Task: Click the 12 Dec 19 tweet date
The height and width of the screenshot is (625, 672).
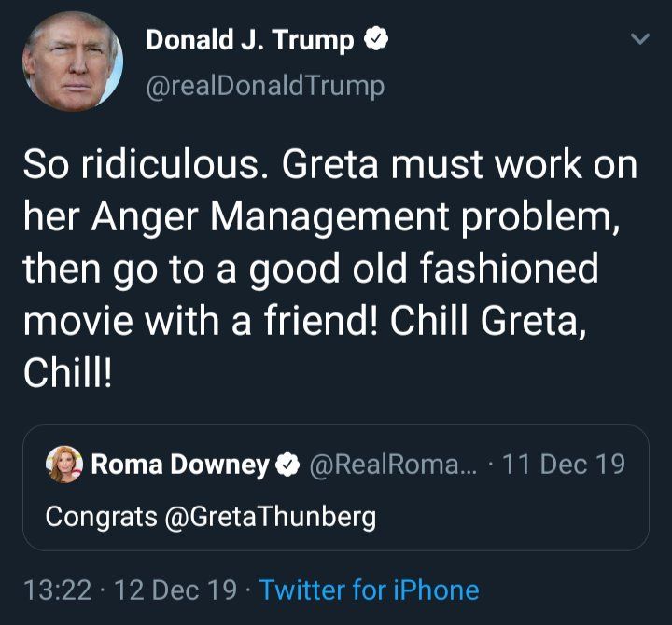Action: tap(175, 590)
